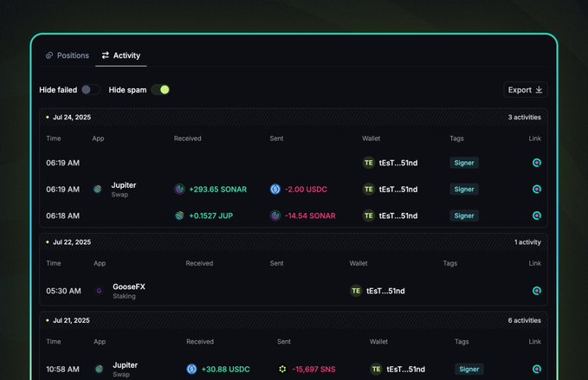The height and width of the screenshot is (380, 588).
Task: Click SONAR token icon beside -14.54 SONAR
Action: coord(275,216)
